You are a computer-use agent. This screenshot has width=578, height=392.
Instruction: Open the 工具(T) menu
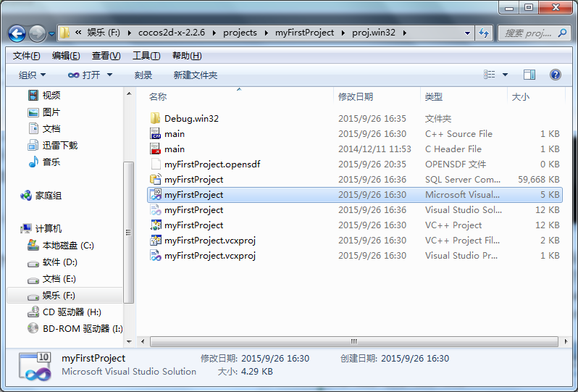point(146,56)
